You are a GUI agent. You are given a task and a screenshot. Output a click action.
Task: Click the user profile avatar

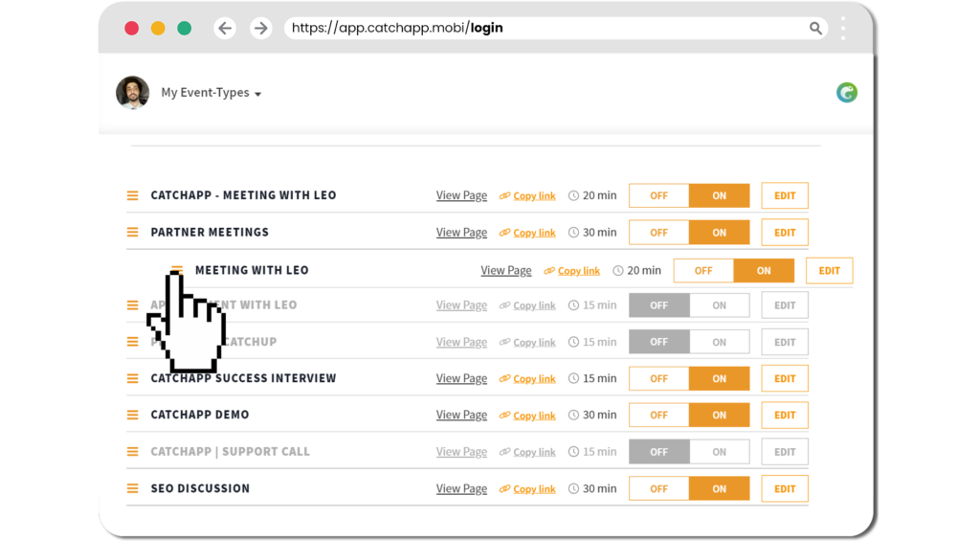132,93
